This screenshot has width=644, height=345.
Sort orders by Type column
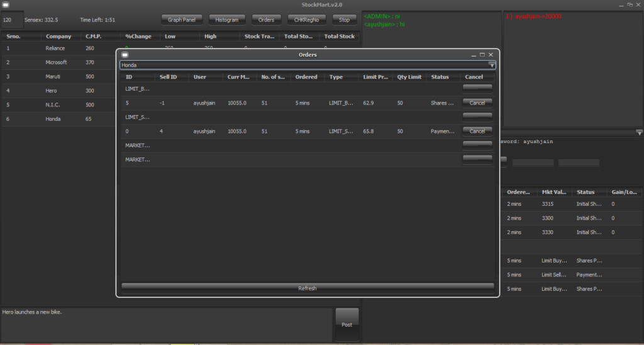point(341,77)
